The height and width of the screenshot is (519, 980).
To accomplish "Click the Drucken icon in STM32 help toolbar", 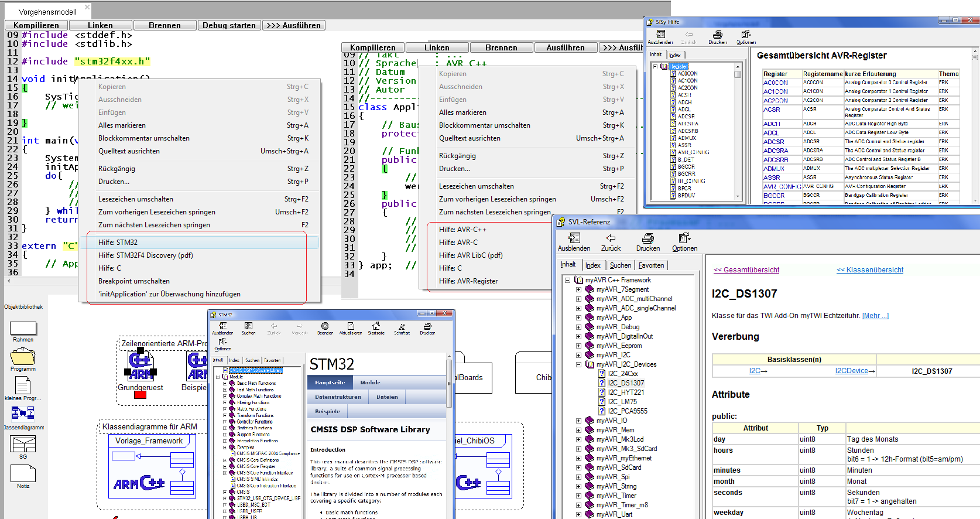I will coord(427,326).
